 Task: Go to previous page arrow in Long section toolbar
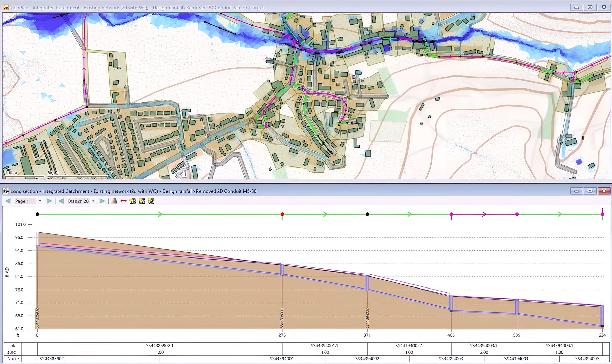coord(8,201)
